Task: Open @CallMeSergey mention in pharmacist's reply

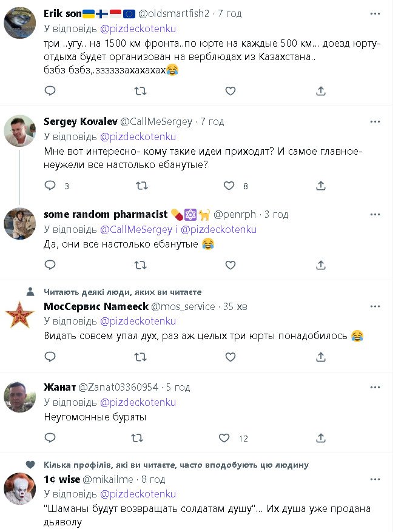Action: click(x=134, y=229)
